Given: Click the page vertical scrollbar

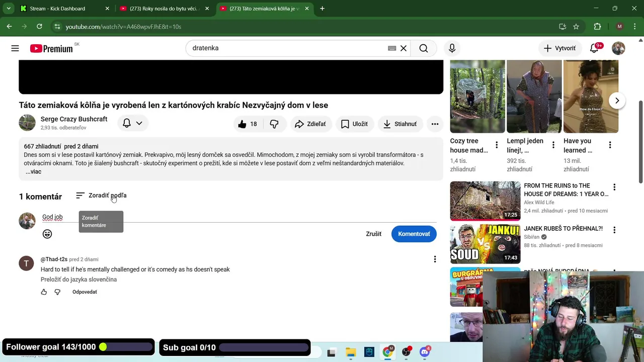Looking at the screenshot, I should click(x=640, y=142).
